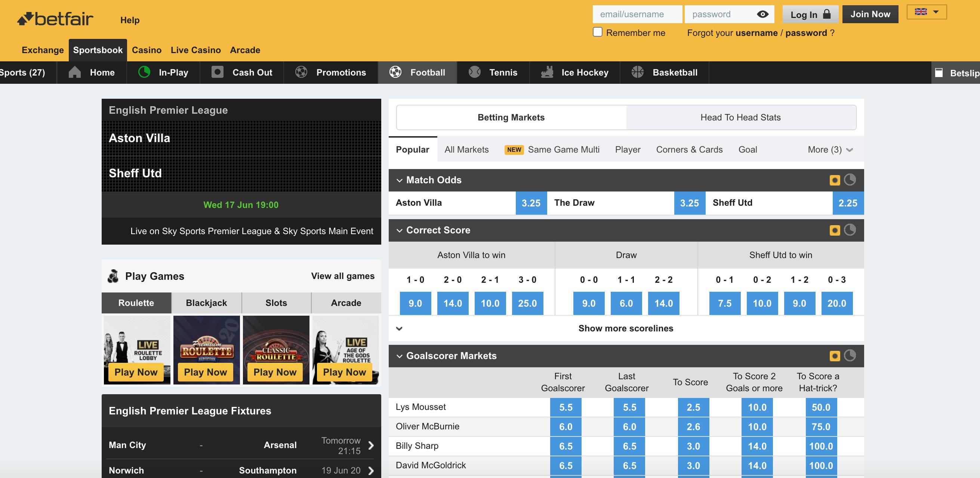980x478 pixels.
Task: Click the Basketball icon
Action: pos(638,72)
